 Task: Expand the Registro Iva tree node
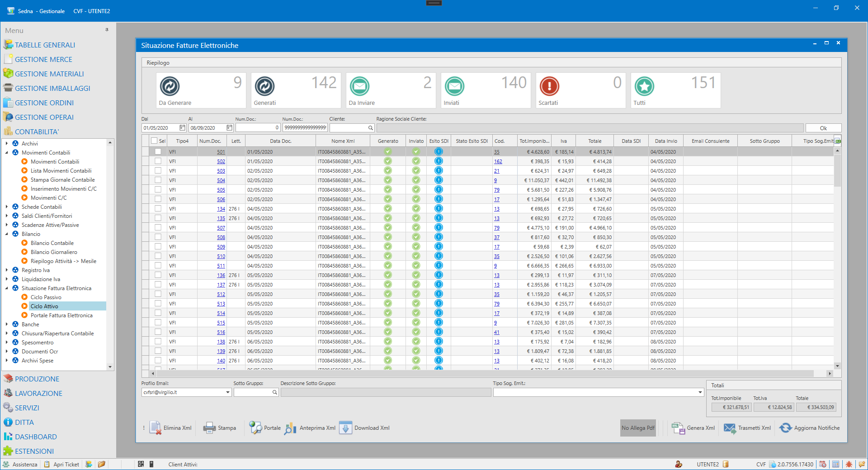tap(7, 270)
